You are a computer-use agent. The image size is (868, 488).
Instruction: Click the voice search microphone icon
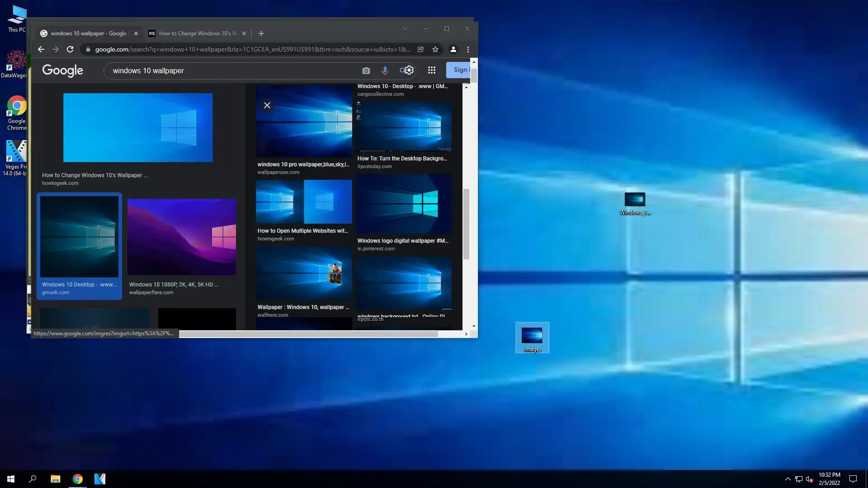point(385,70)
